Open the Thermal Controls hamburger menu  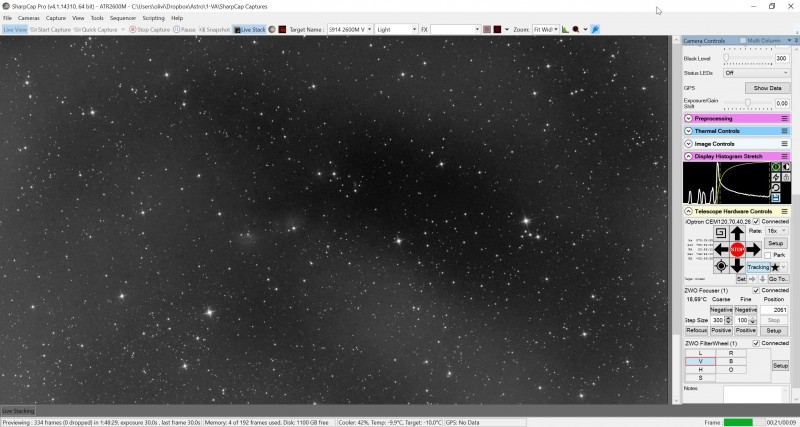[x=785, y=131]
